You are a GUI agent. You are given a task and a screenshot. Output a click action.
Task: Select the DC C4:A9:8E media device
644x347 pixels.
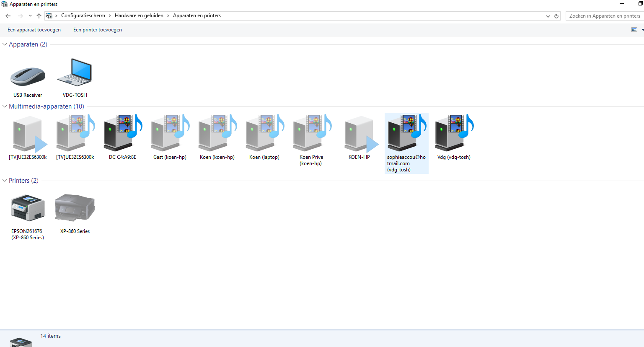coord(122,137)
